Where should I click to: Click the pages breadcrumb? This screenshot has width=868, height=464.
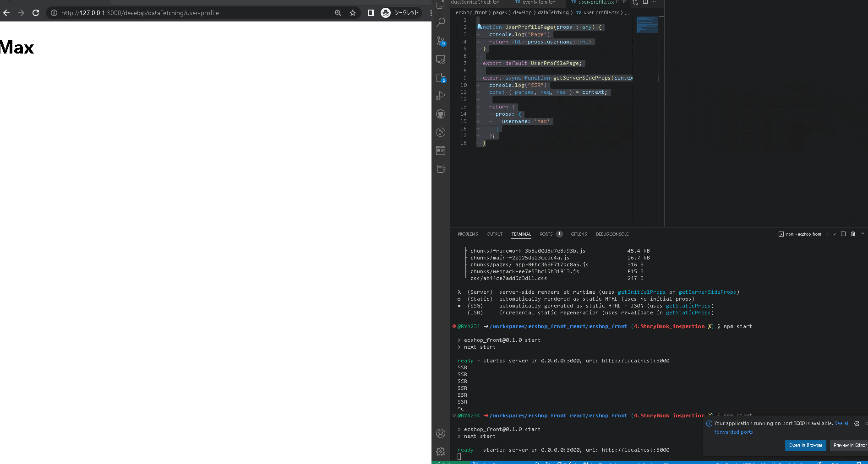point(500,13)
